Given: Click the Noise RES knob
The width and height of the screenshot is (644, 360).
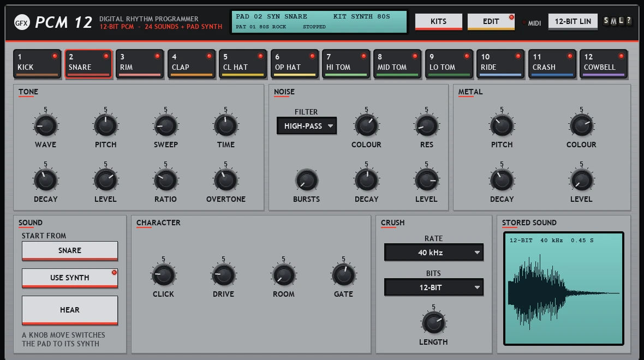Looking at the screenshot, I should (426, 125).
